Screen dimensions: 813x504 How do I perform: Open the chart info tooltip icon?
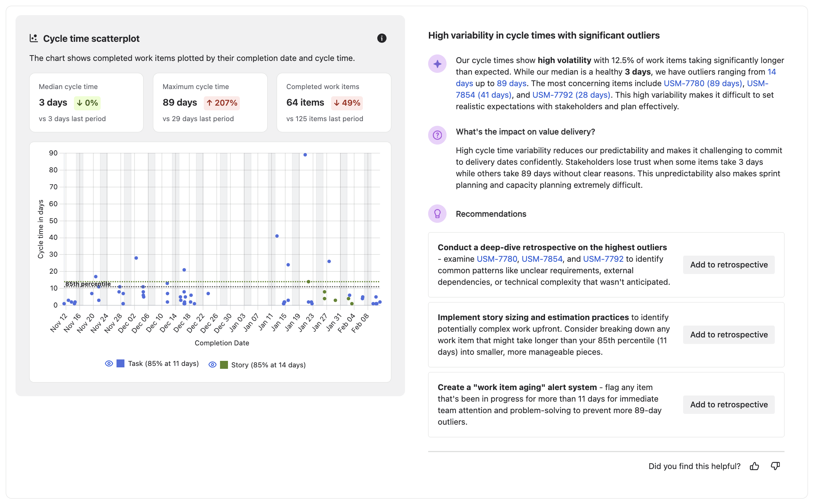[x=382, y=38]
